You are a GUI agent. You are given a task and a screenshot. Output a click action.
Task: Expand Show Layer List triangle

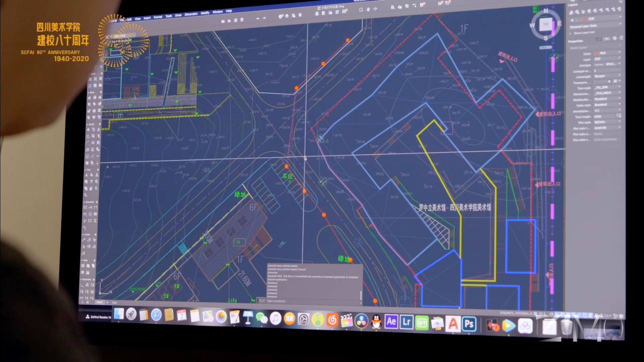pyautogui.click(x=570, y=33)
